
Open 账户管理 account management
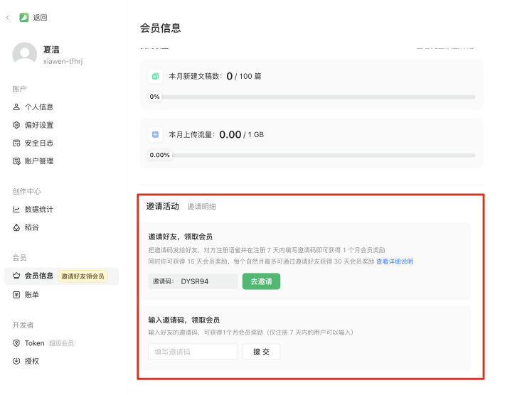38,161
